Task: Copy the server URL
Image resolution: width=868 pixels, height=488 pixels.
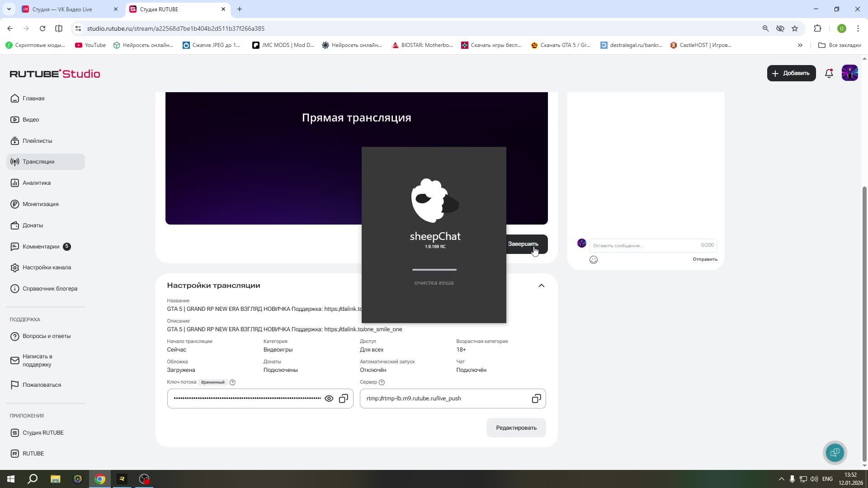Action: [536, 399]
